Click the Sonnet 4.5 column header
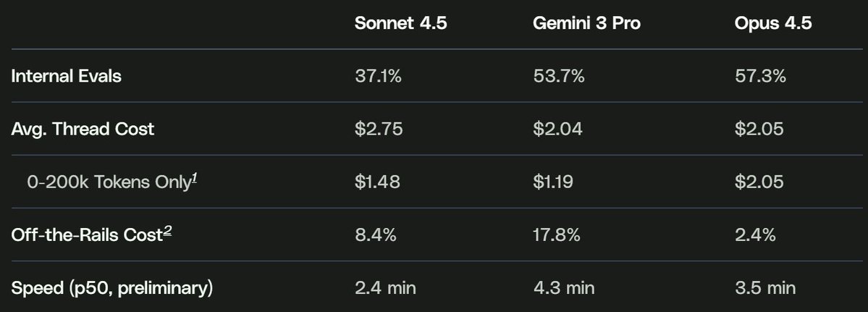This screenshot has height=312, width=868. pyautogui.click(x=400, y=23)
